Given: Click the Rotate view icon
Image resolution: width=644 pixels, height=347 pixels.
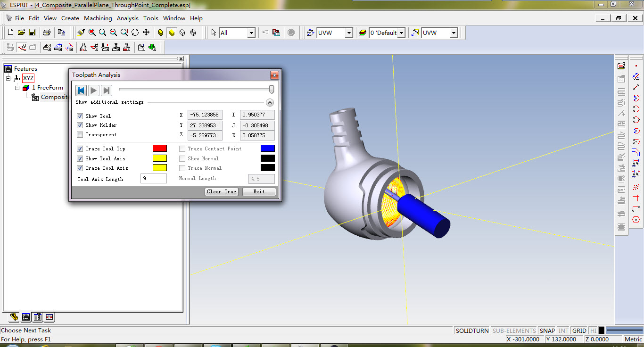Looking at the screenshot, I should click(x=135, y=33).
